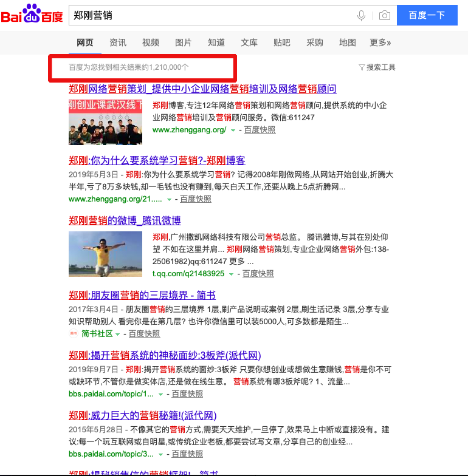
Task: Select the 网页 tab
Action: pos(85,42)
